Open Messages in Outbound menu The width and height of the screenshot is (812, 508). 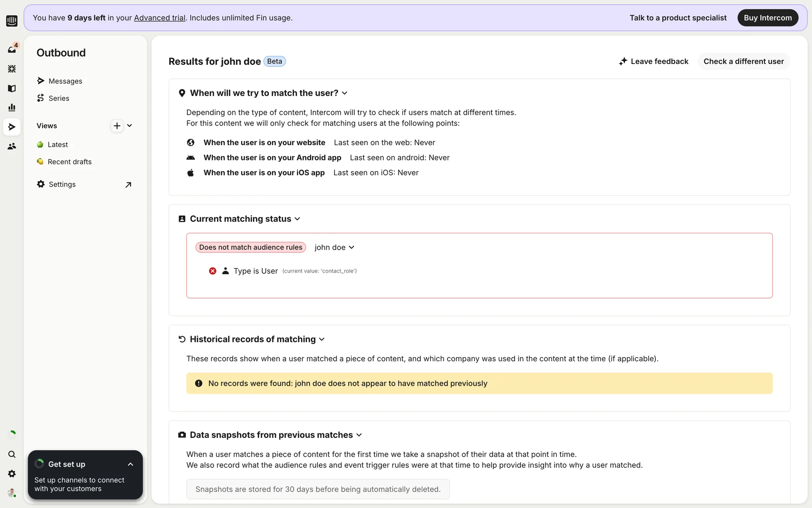pos(65,81)
